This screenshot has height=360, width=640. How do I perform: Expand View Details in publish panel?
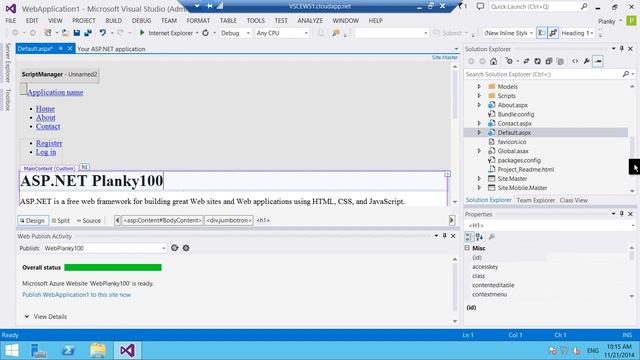(x=45, y=316)
